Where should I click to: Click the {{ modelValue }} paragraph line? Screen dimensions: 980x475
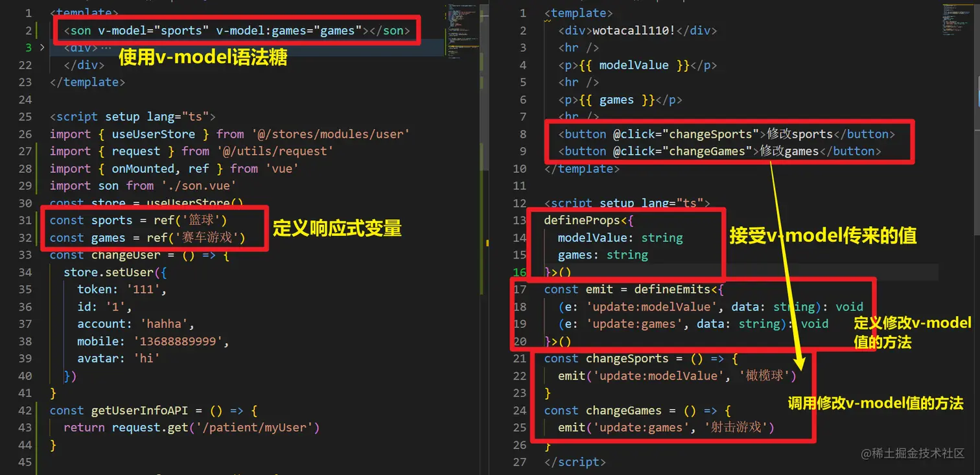(x=638, y=65)
